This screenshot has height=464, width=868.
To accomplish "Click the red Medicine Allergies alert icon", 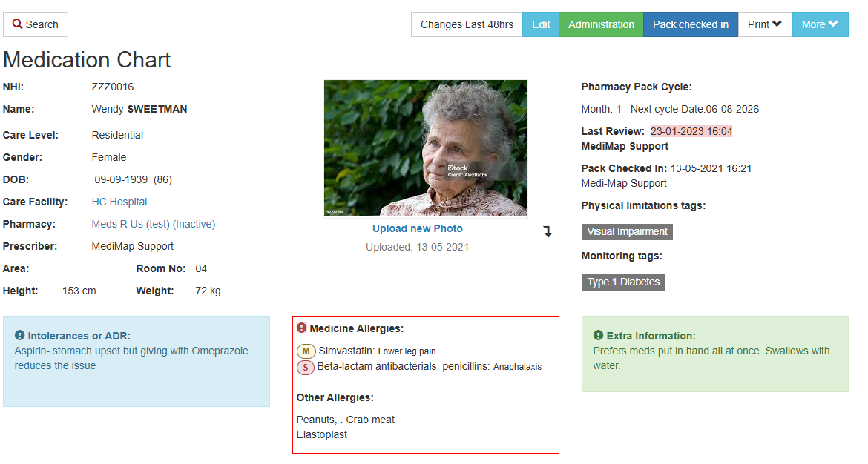I will [301, 328].
